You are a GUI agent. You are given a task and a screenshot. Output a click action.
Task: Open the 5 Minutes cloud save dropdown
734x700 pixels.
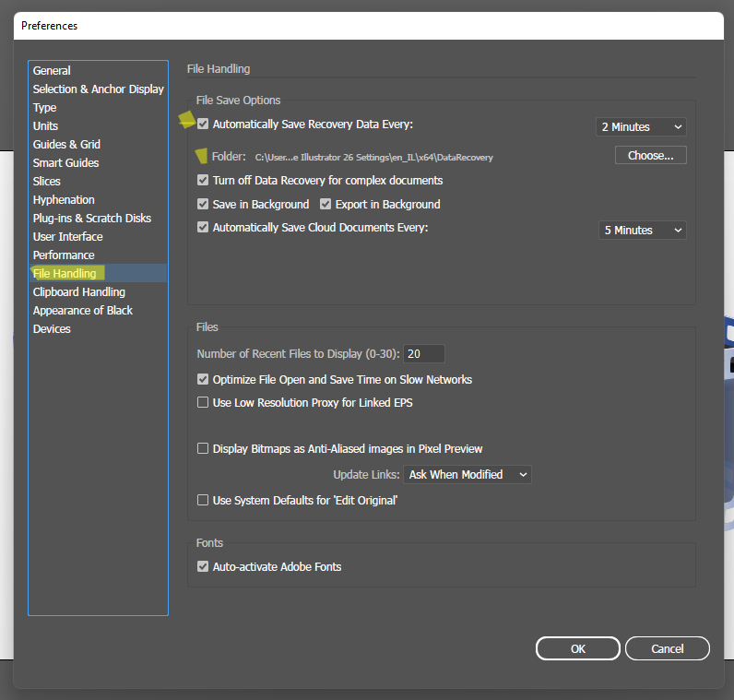[642, 231]
